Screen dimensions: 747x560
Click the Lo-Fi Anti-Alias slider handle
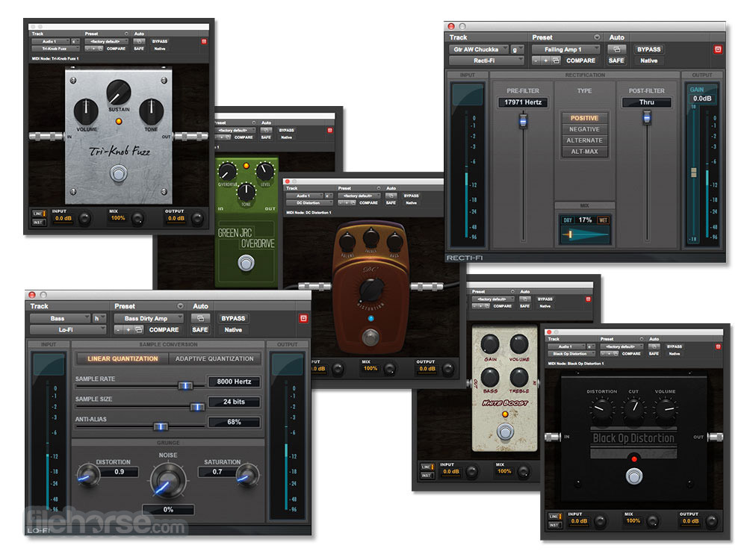(x=161, y=426)
